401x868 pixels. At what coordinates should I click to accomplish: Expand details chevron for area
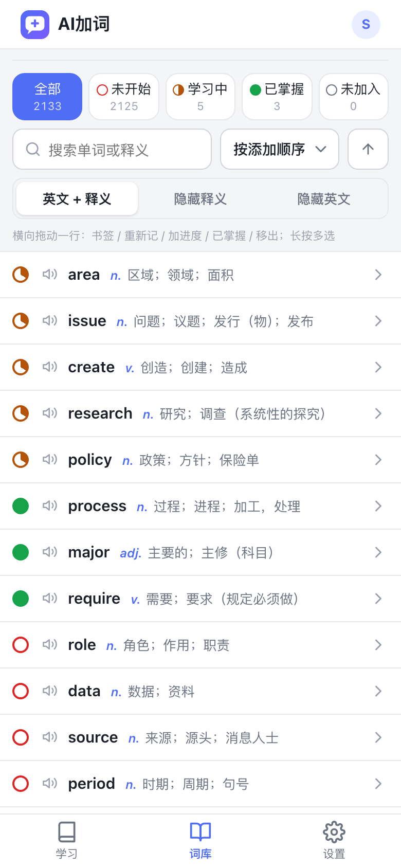point(378,275)
